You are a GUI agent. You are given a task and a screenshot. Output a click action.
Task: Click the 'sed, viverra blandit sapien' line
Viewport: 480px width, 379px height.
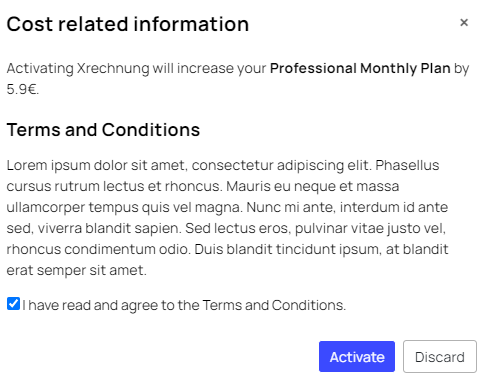(x=94, y=228)
